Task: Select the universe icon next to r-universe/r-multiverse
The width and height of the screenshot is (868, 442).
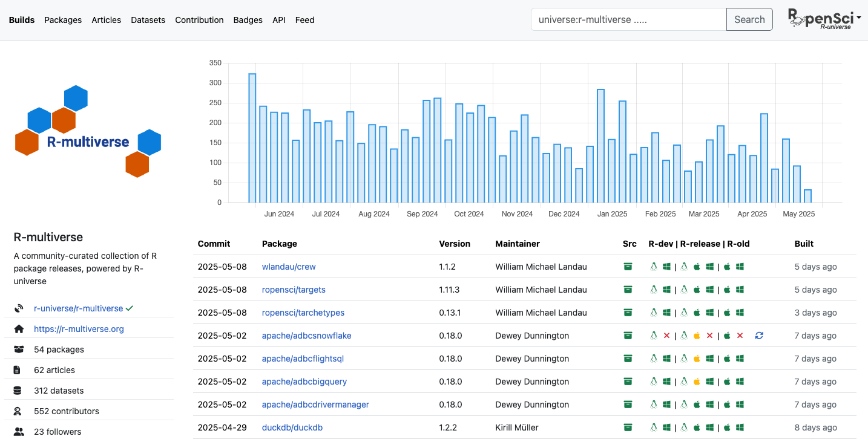Action: coord(18,308)
